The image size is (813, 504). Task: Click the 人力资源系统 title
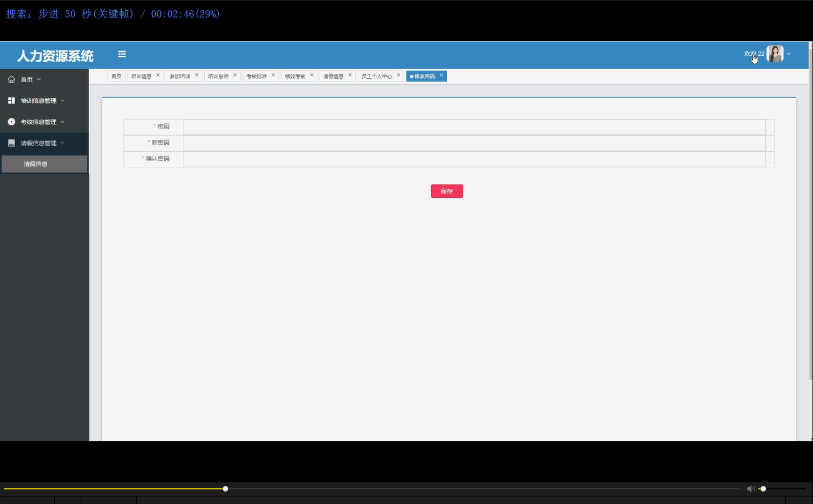55,56
